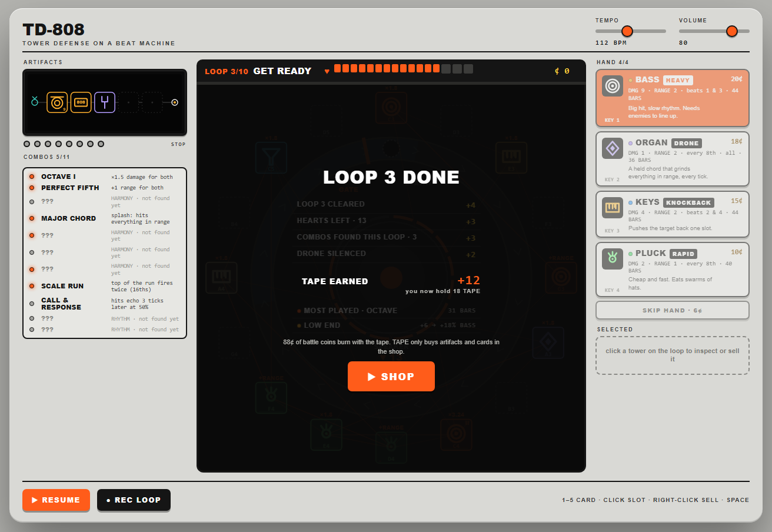The width and height of the screenshot is (772, 532).
Task: Click the PLUCK card icon
Action: 613,259
